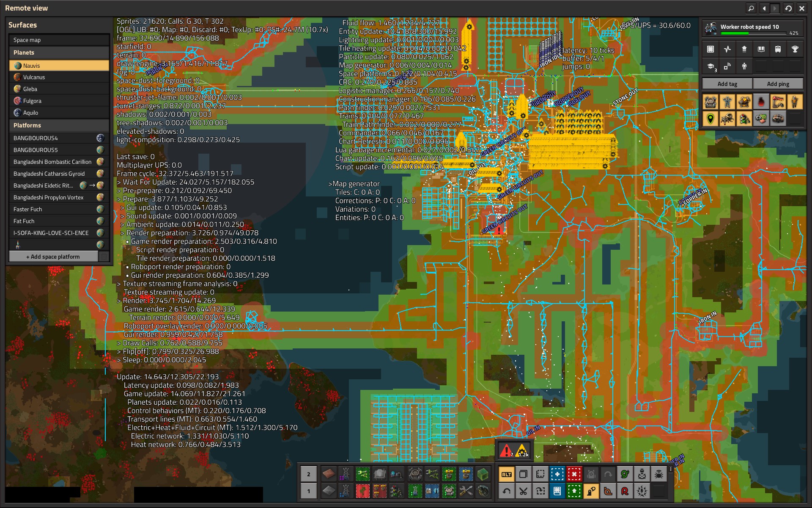Select the cut scissors tool
The image size is (812, 508).
pos(524,491)
